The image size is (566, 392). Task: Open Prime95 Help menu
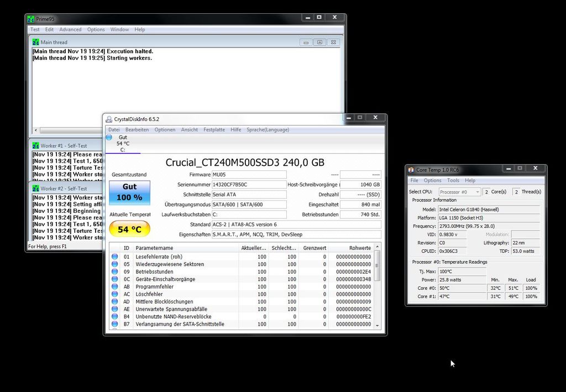(140, 30)
